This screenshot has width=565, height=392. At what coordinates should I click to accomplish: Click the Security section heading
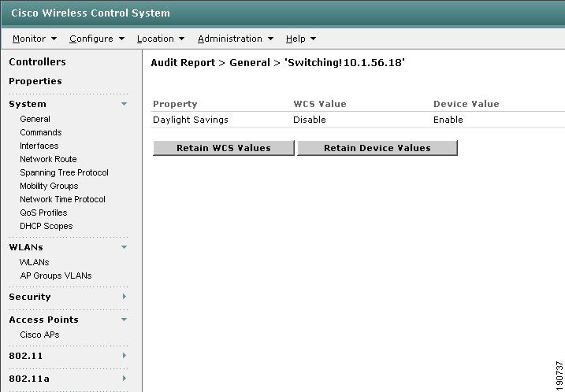coord(30,297)
